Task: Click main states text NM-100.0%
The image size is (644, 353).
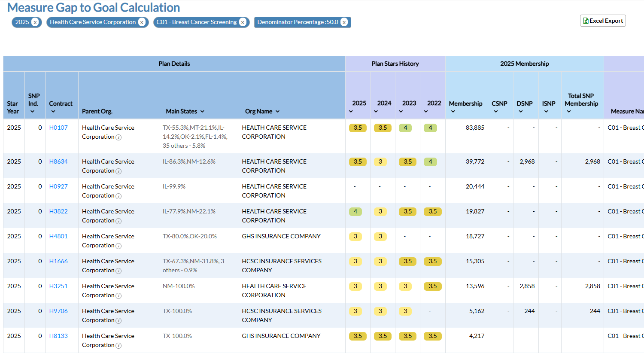Action: tap(179, 286)
